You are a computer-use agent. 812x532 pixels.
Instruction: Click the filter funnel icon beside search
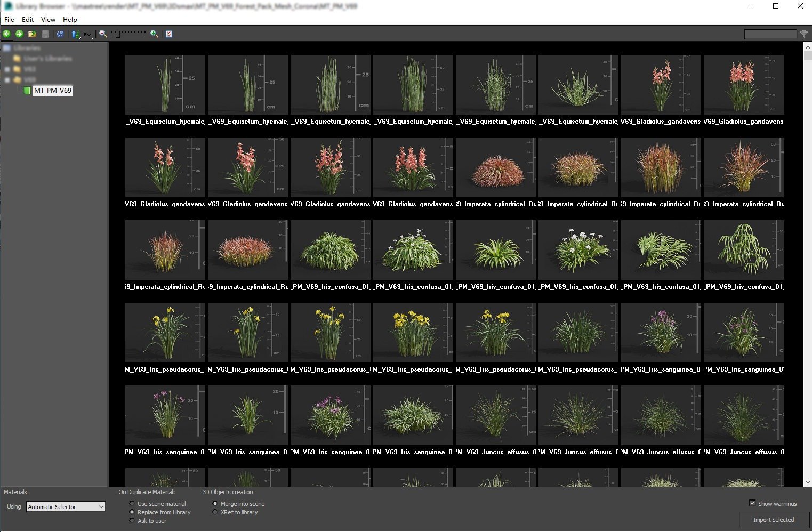tap(804, 34)
